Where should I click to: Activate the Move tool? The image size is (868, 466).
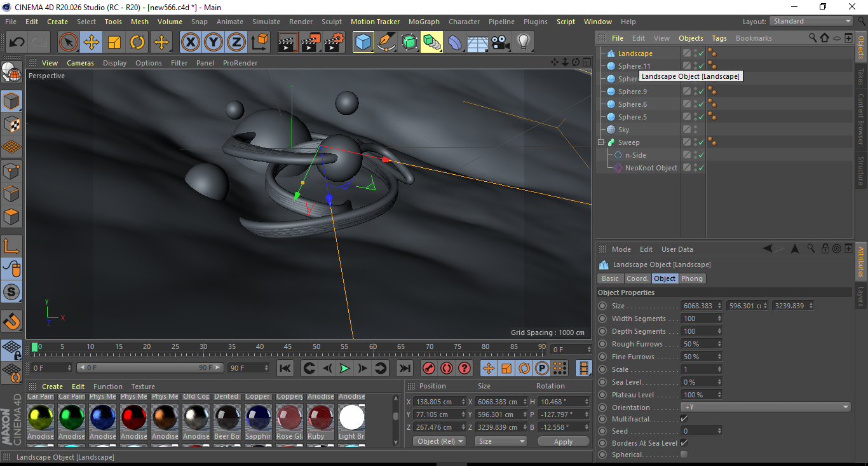pos(92,43)
